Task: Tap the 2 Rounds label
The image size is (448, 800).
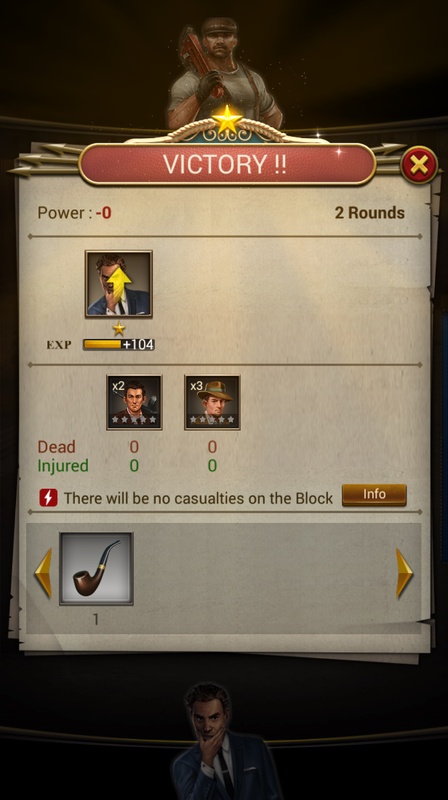Action: coord(369,213)
